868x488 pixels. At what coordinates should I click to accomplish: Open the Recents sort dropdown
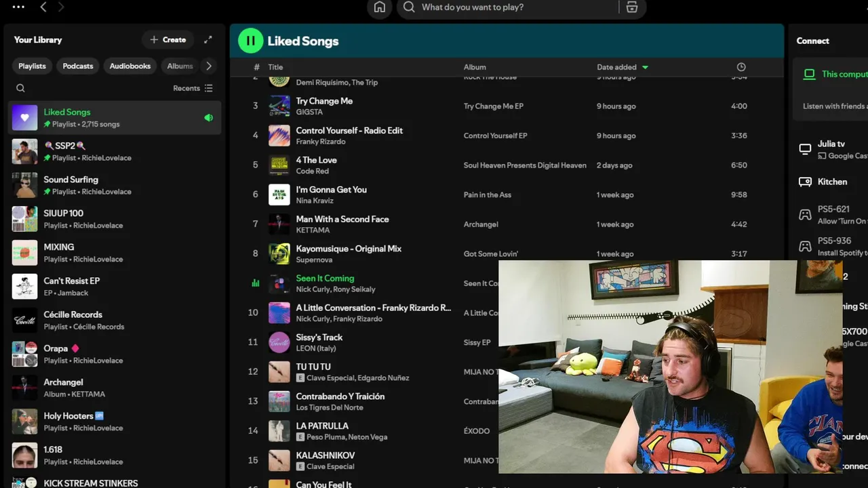[193, 88]
